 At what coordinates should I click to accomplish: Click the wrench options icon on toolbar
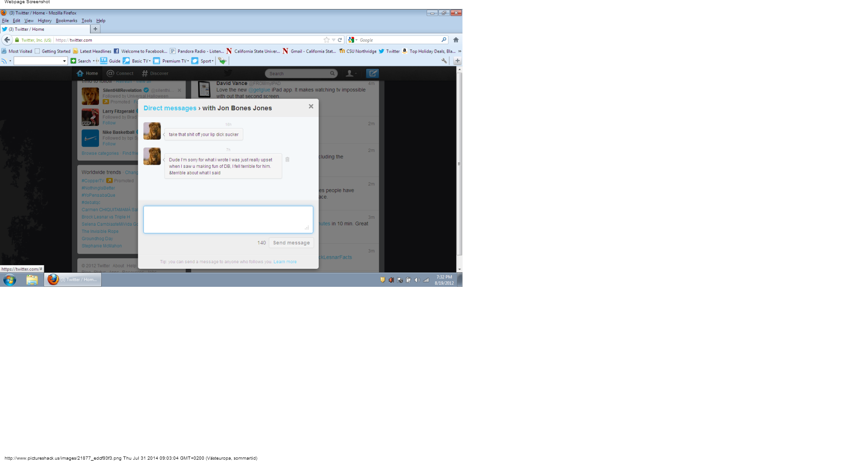(444, 61)
